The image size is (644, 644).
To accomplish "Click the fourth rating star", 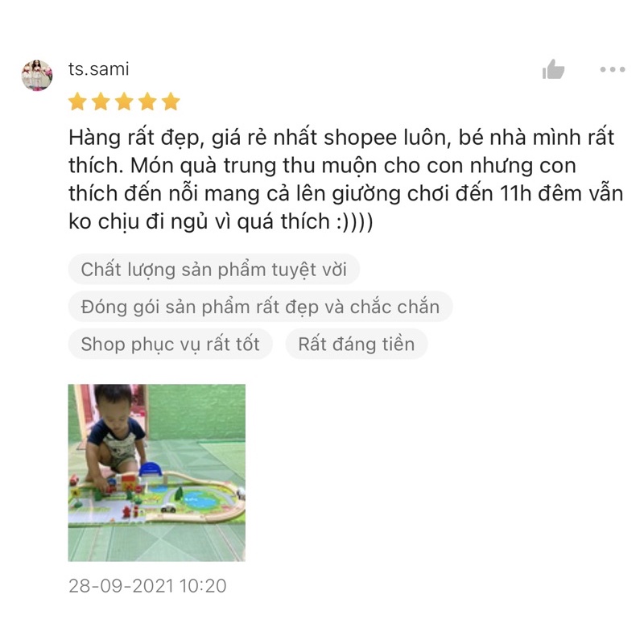I will point(147,101).
